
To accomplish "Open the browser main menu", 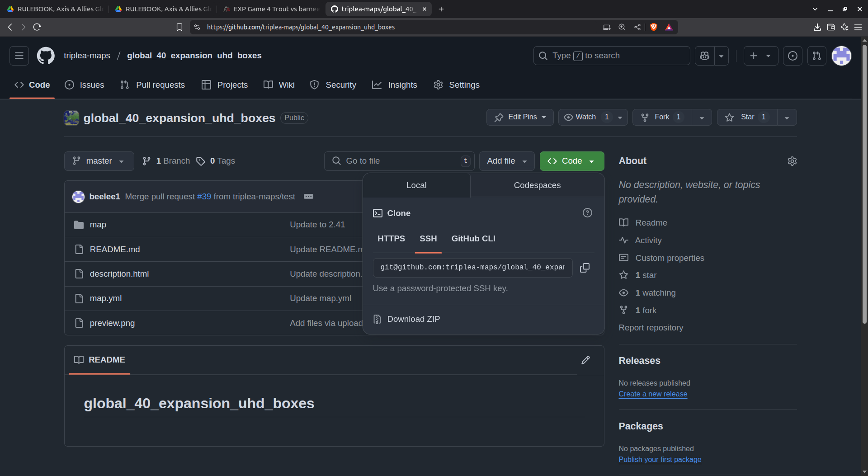I will point(858,27).
